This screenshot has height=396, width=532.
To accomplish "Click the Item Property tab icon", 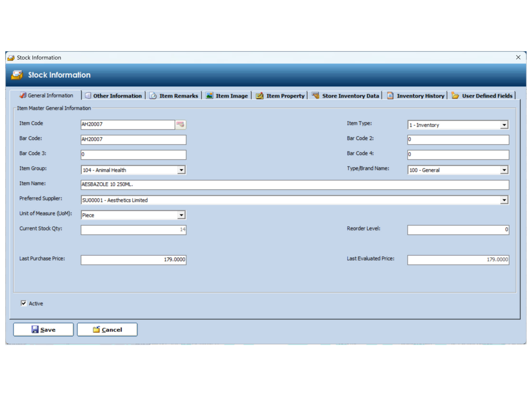I will click(x=259, y=96).
